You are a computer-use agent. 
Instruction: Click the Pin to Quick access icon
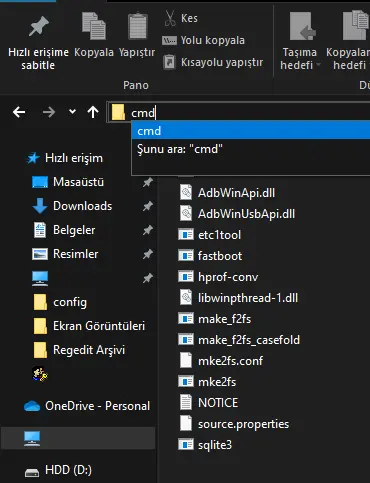click(38, 26)
